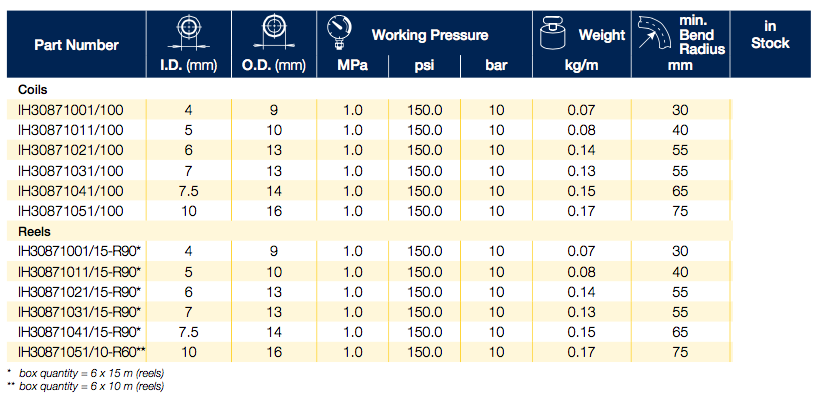Click the outer diameter icon
The height and width of the screenshot is (401, 819).
275,32
